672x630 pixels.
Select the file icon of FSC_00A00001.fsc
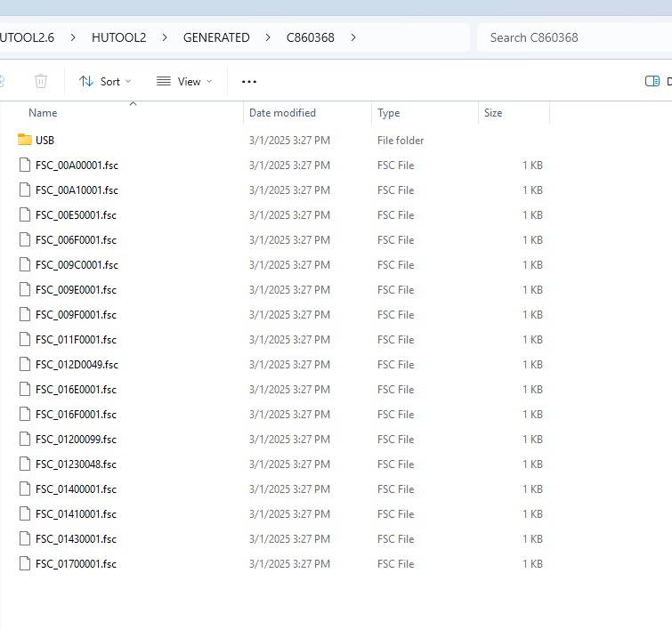click(25, 165)
